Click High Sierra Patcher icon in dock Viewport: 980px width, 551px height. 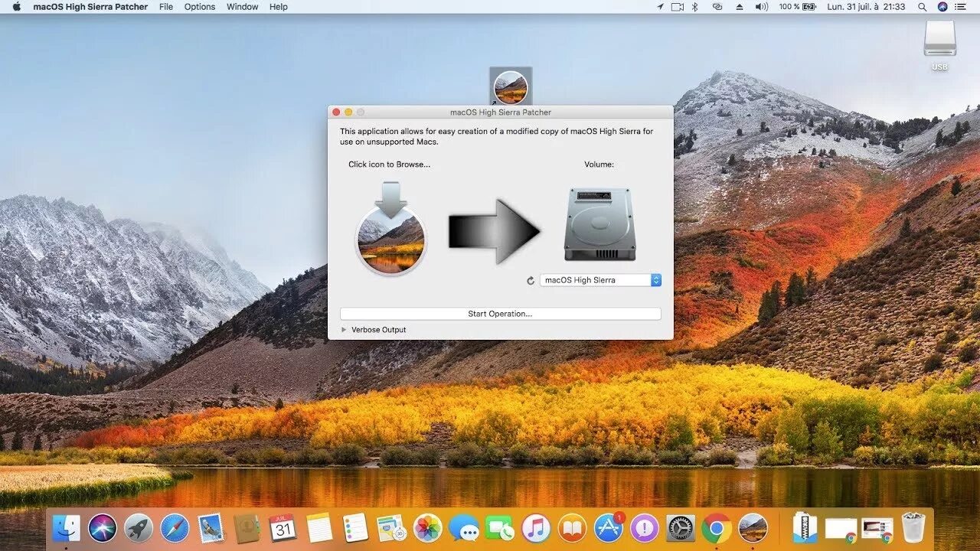coord(753,528)
